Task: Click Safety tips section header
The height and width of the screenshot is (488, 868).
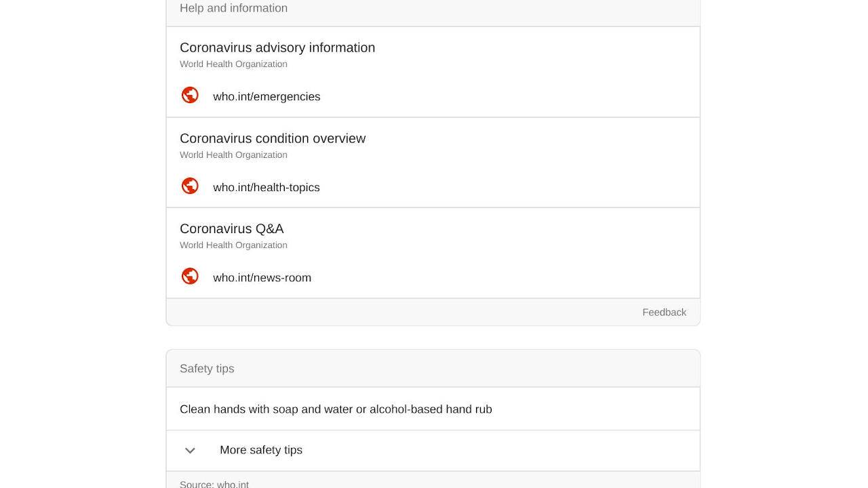Action: (x=433, y=369)
